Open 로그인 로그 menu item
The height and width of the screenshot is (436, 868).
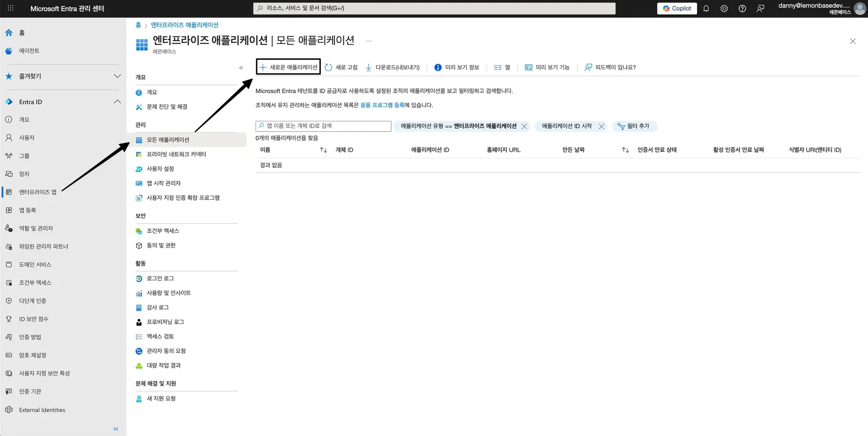pos(160,278)
